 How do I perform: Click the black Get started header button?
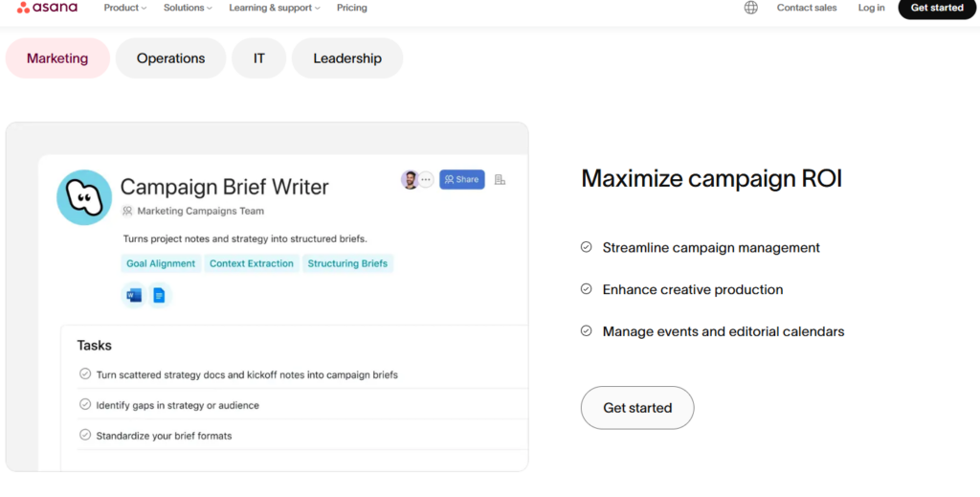(937, 8)
